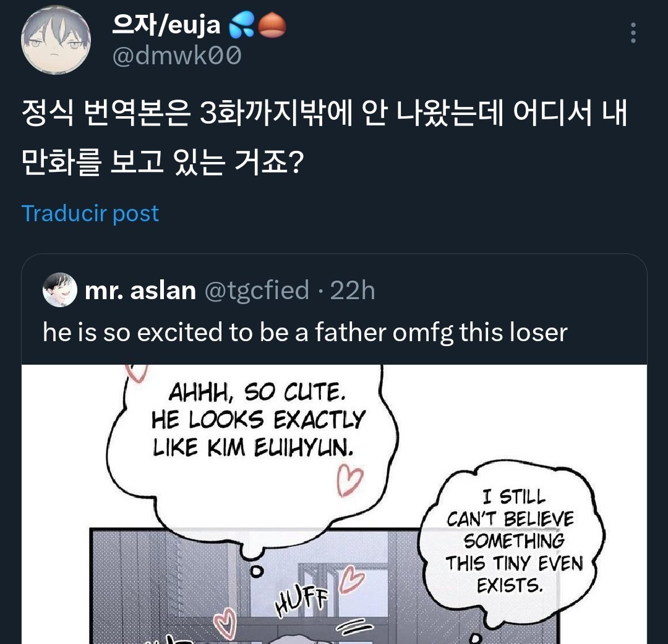Open the 으자/euja display name
This screenshot has height=644, width=668.
(x=166, y=25)
